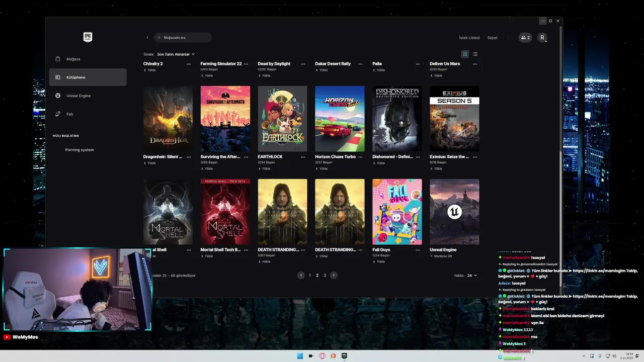Open Dragonheir cover thumbnail

168,119
